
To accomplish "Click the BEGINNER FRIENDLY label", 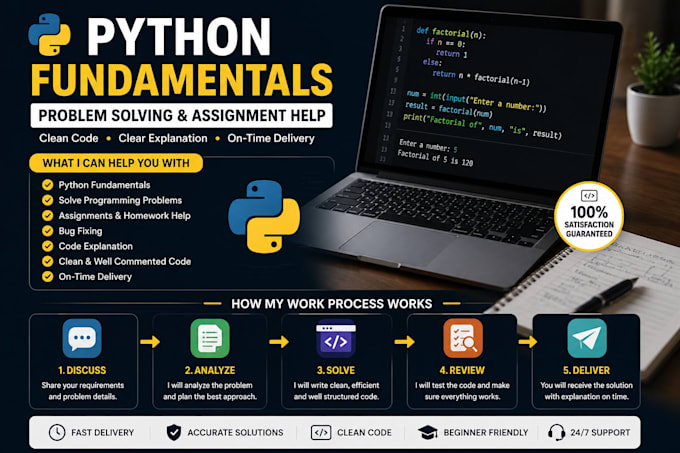I will coord(486,433).
